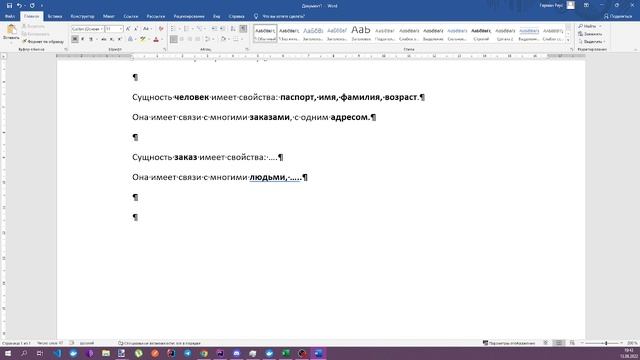Screen dimensions: 640x360
Task: Toggle underline formatting
Action: 91,39
